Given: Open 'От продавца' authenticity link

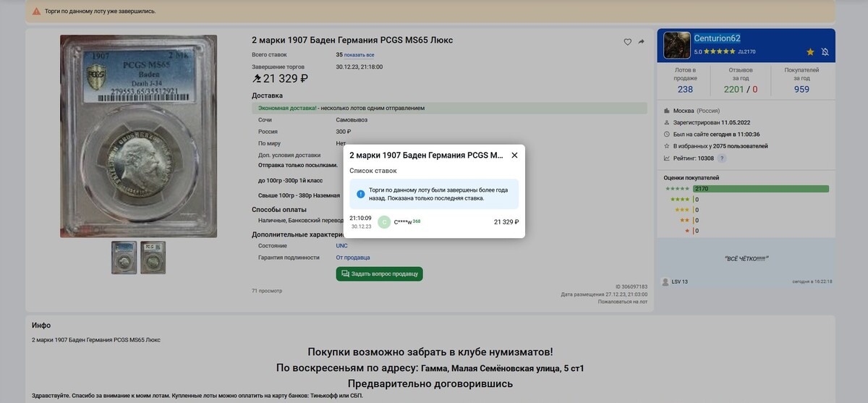Looking at the screenshot, I should pyautogui.click(x=353, y=258).
